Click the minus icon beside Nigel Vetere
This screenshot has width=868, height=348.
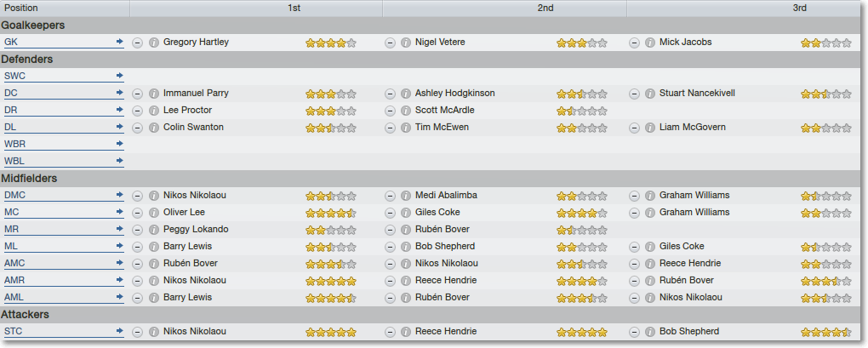391,43
